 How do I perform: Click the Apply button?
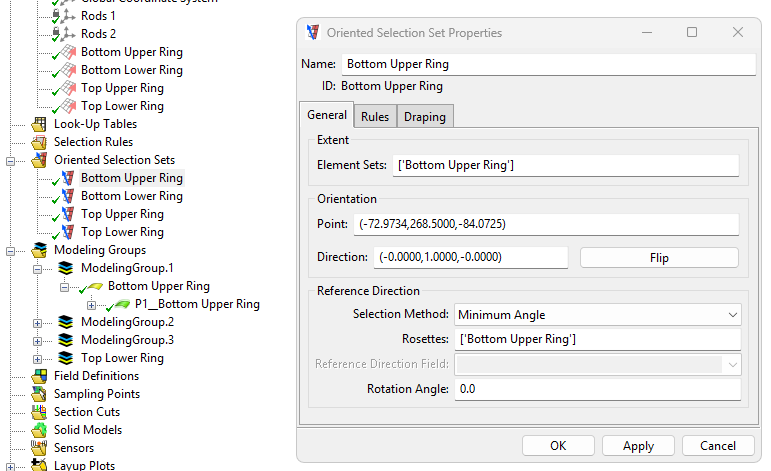(638, 446)
